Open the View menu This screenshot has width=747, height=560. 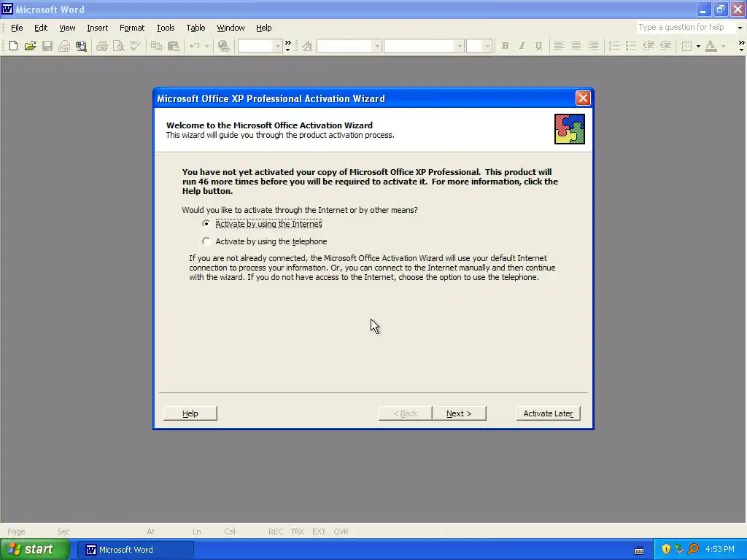click(67, 28)
